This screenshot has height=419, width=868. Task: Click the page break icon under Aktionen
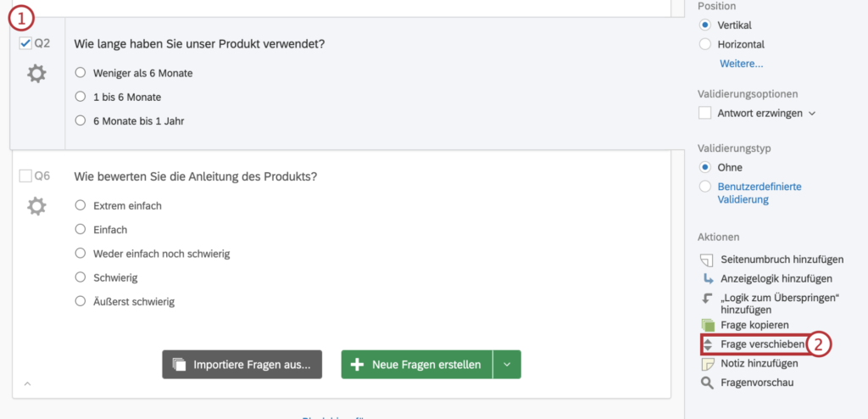pos(708,259)
